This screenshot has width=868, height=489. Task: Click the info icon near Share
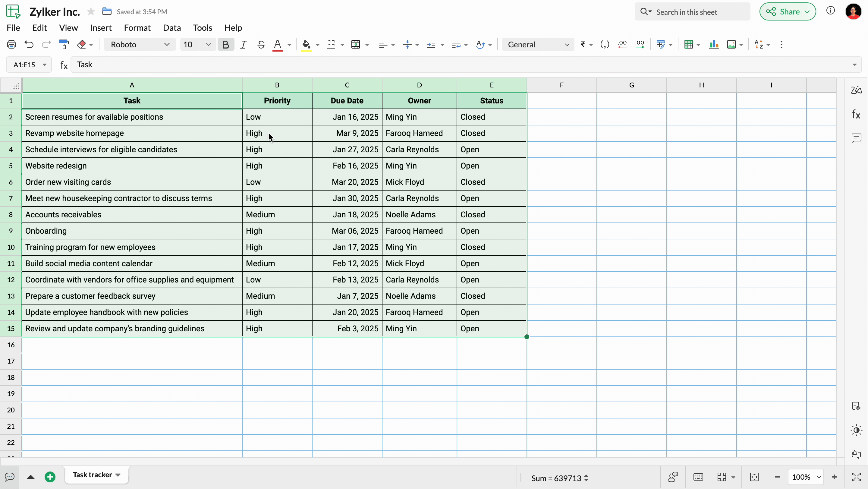click(830, 11)
